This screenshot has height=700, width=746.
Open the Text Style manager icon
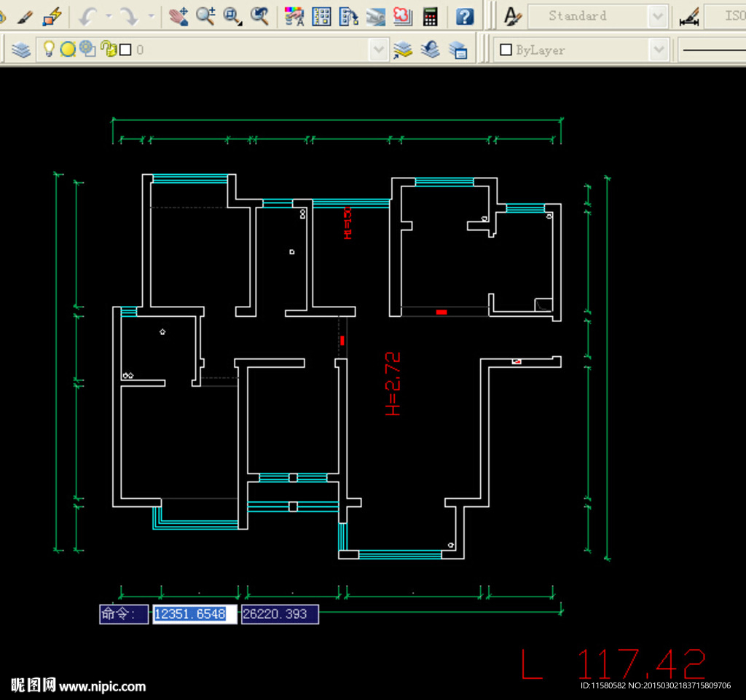click(x=512, y=17)
